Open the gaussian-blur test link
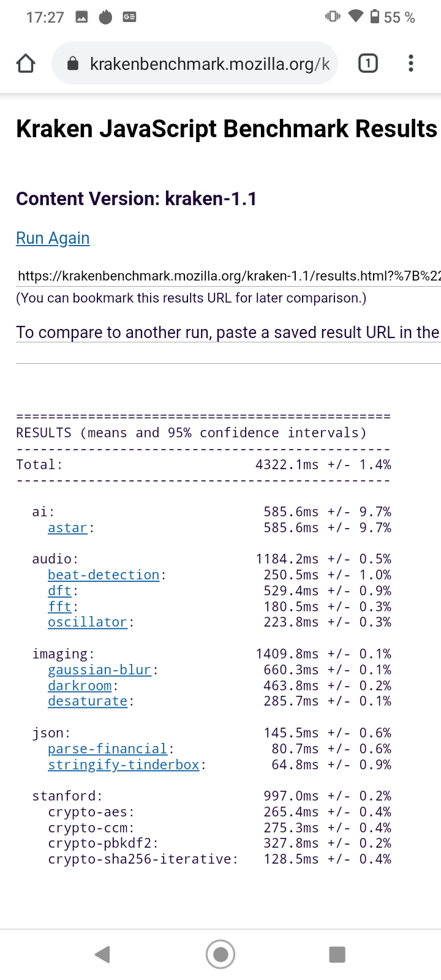Viewport: 441px width, 980px height. [x=99, y=670]
